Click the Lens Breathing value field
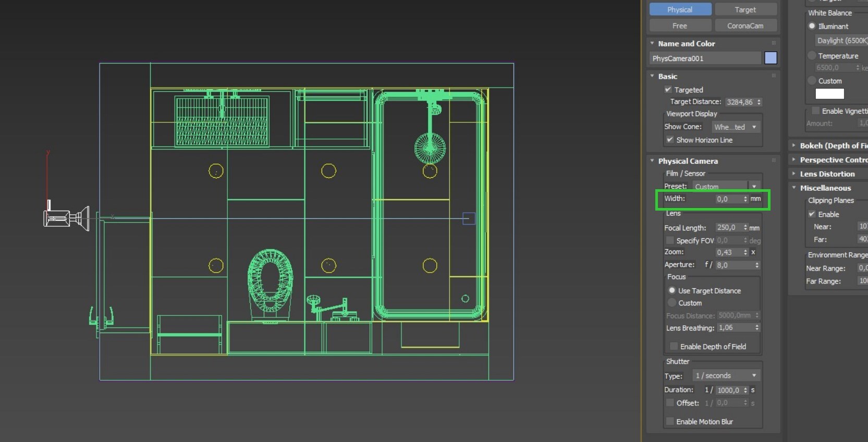Screen dimensions: 868x442 [736, 327]
